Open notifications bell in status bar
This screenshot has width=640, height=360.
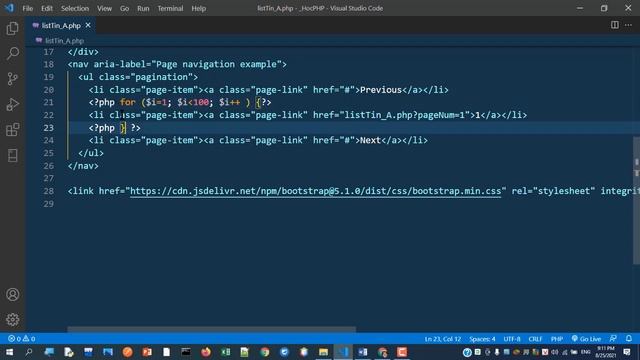click(x=629, y=338)
